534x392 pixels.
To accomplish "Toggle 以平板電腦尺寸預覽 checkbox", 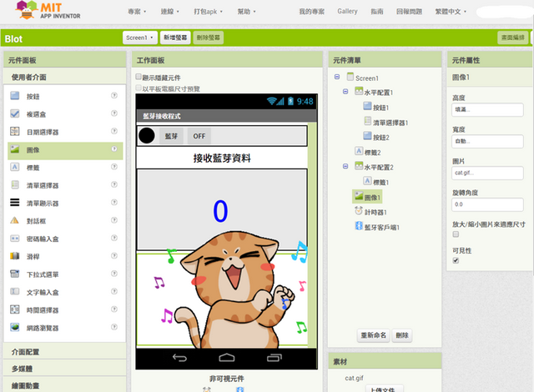I will [139, 88].
